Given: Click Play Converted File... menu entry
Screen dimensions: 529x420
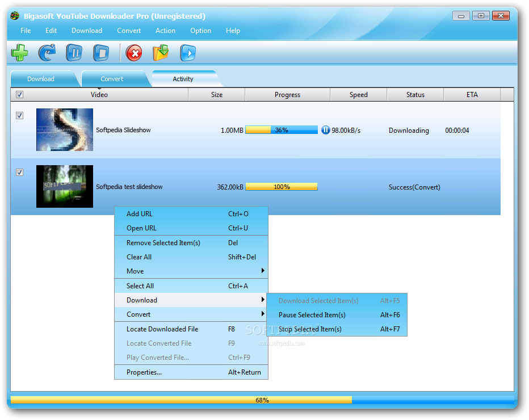Looking at the screenshot, I should pyautogui.click(x=191, y=357).
